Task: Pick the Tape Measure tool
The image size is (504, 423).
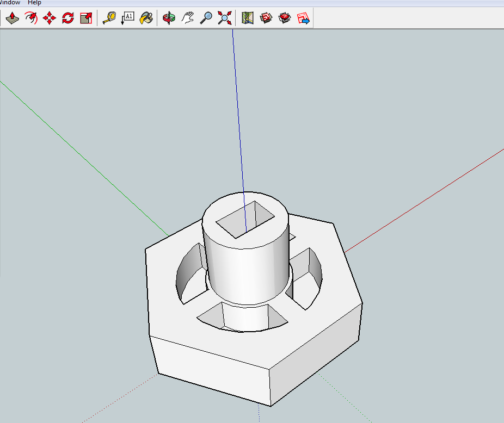Action: click(x=108, y=17)
